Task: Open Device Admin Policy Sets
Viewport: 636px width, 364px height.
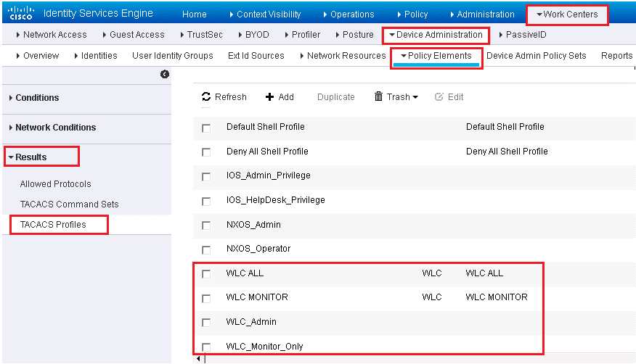Action: [x=537, y=56]
